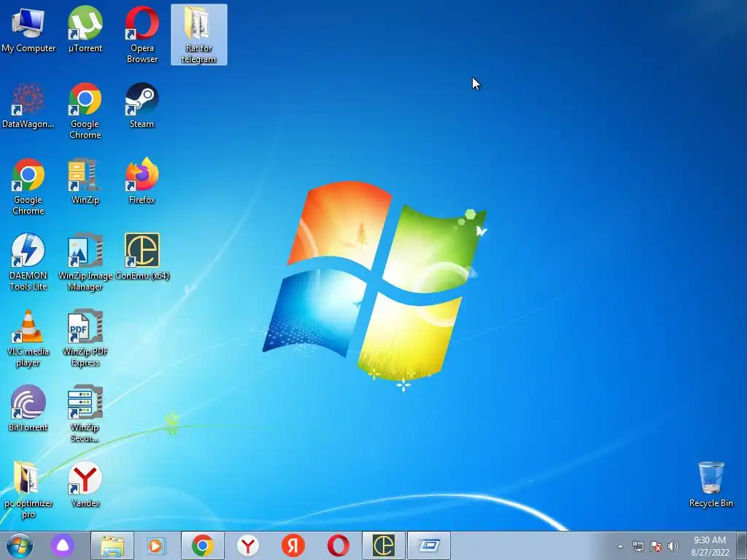
Task: Open Google Chrome from the taskbar
Action: (x=203, y=545)
